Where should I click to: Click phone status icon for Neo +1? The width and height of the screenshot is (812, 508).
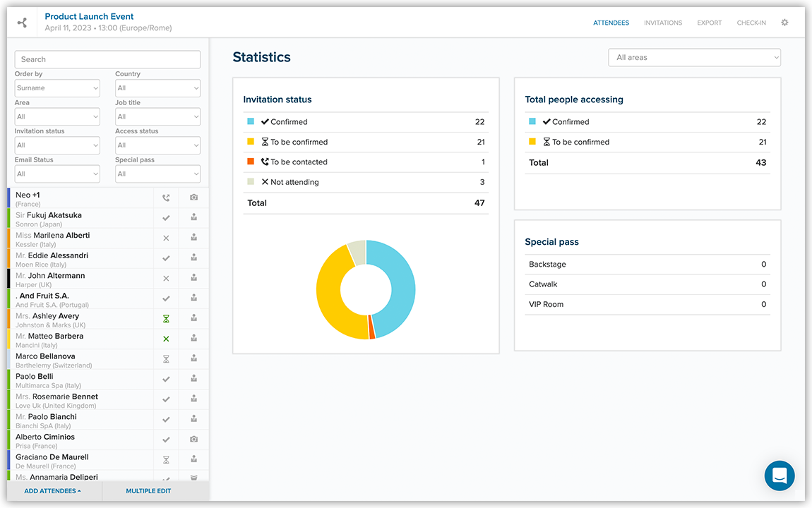pyautogui.click(x=166, y=198)
